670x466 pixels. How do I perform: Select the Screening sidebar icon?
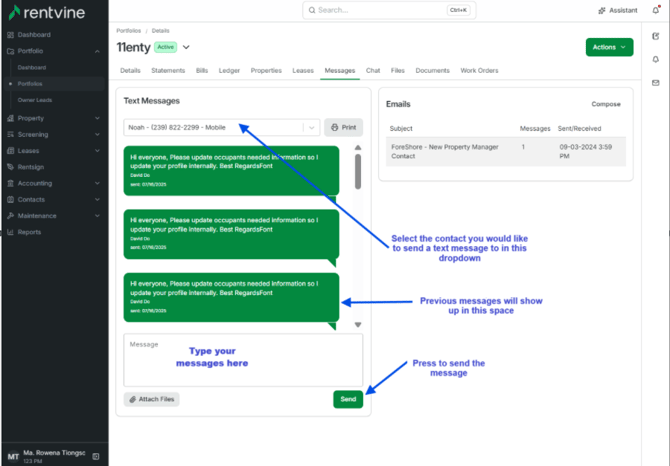(11, 135)
